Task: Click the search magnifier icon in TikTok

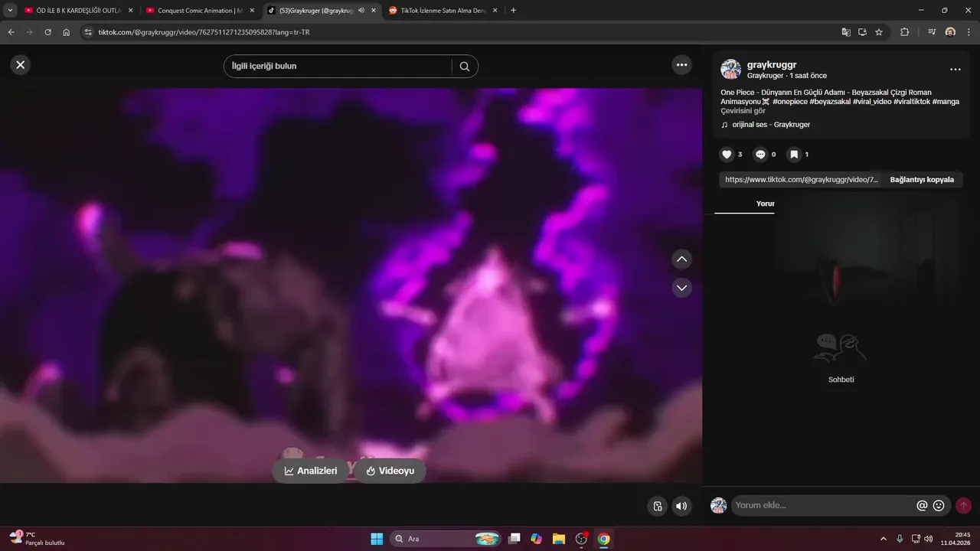Action: tap(464, 67)
